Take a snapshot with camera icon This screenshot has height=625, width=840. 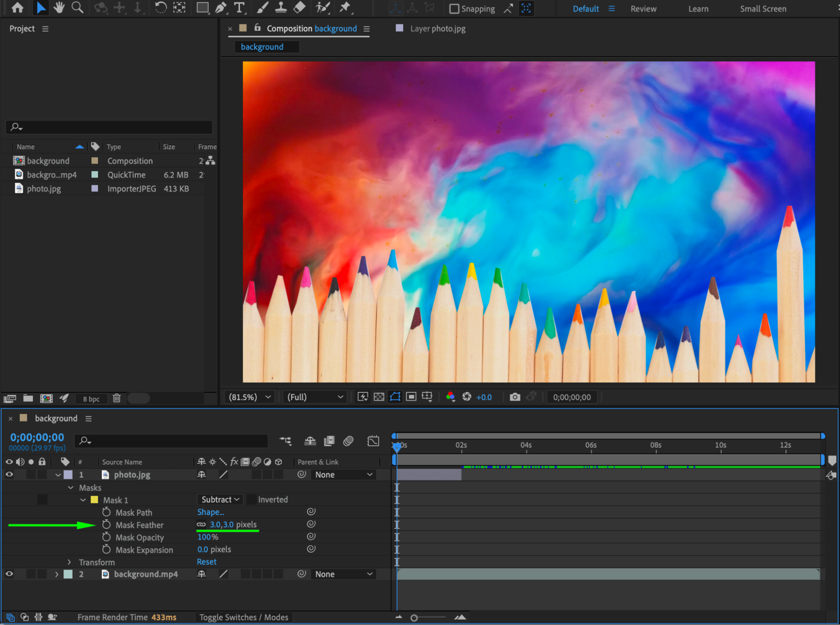click(515, 397)
